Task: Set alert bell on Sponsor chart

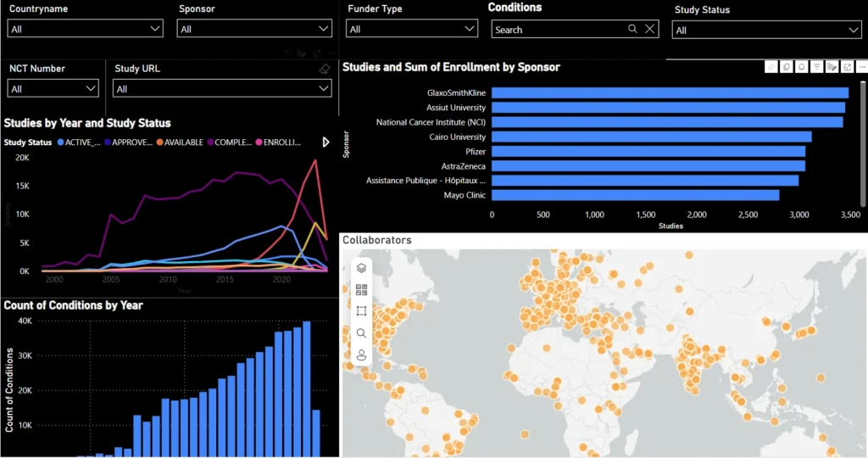Action: pyautogui.click(x=802, y=67)
